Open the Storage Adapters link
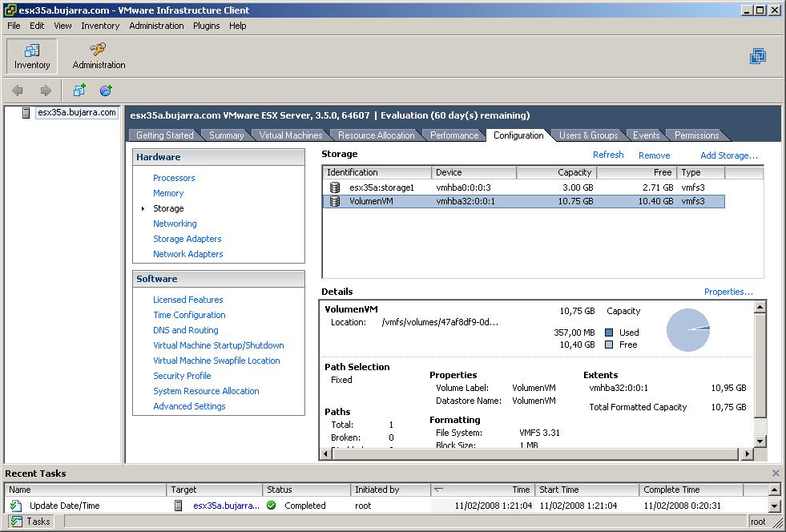This screenshot has height=532, width=786. (187, 239)
